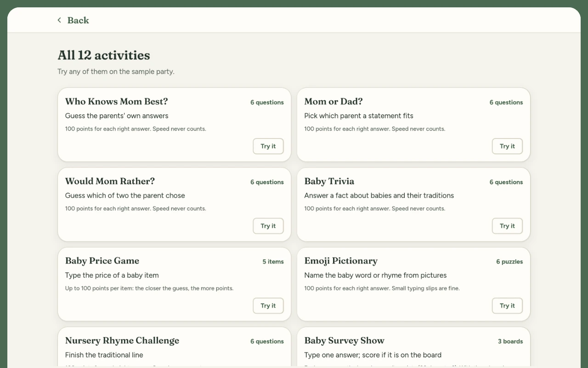
Task: Click the "Nursery Rhyme Challenge" card title
Action: [122, 341]
